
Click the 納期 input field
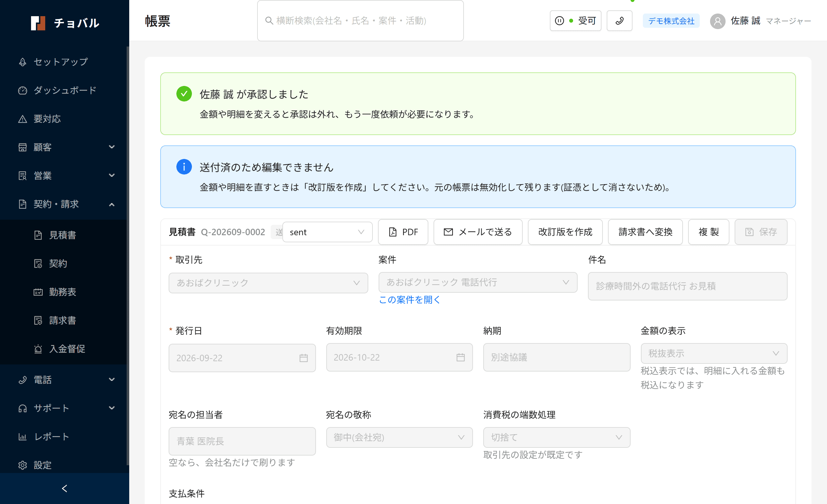point(557,357)
